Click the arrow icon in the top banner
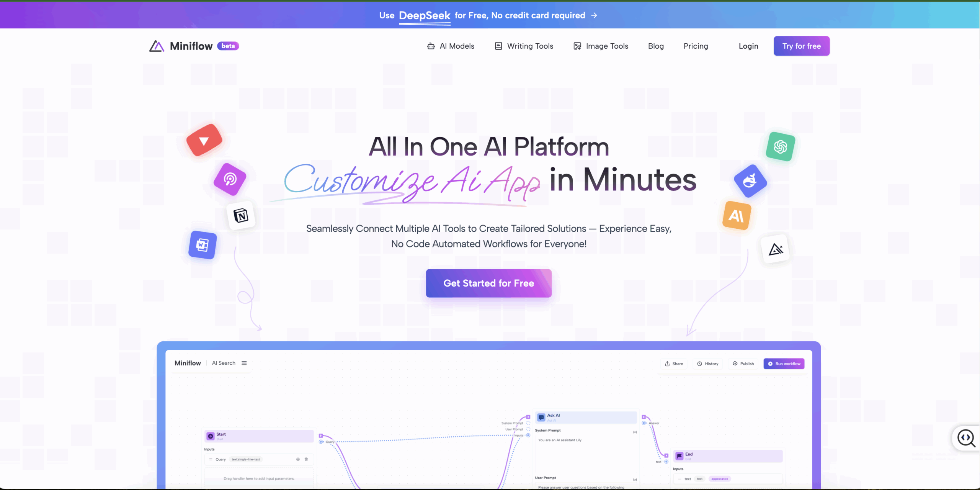Image resolution: width=980 pixels, height=490 pixels. point(594,15)
